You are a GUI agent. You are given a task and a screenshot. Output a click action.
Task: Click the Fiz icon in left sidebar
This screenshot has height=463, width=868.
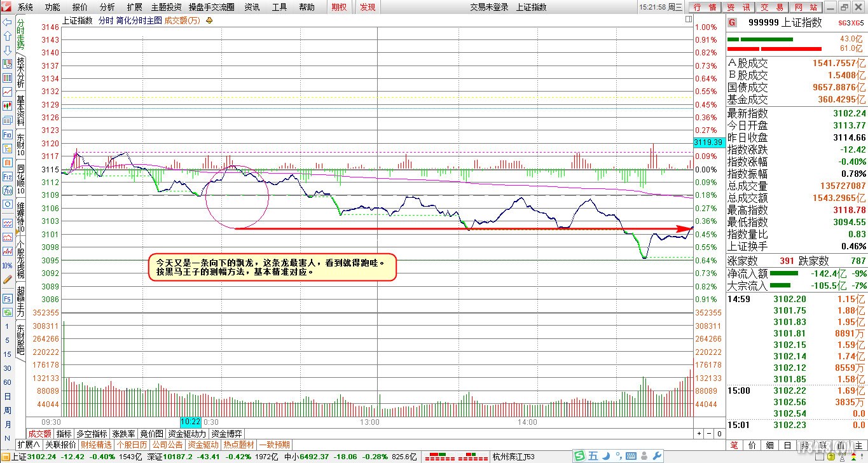[7, 176]
